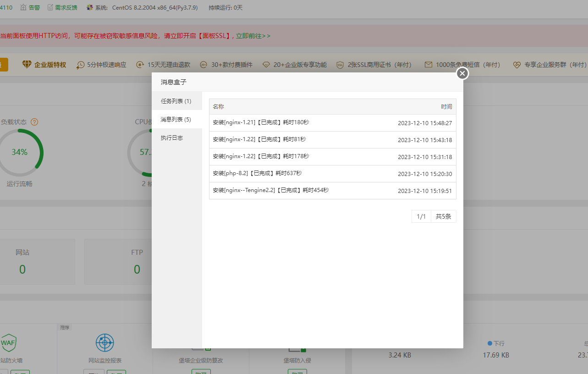Click the 34% load status gauge
The width and height of the screenshot is (588, 374).
[20, 152]
